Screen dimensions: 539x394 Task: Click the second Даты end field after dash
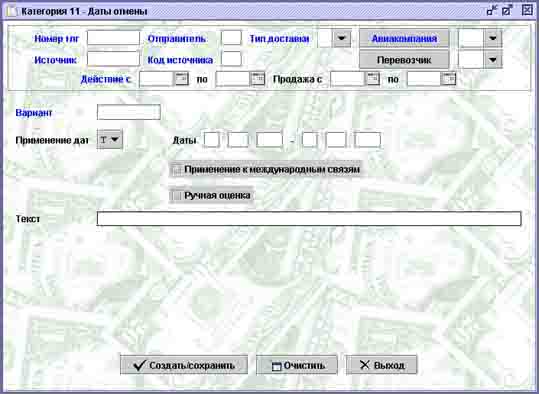click(336, 140)
